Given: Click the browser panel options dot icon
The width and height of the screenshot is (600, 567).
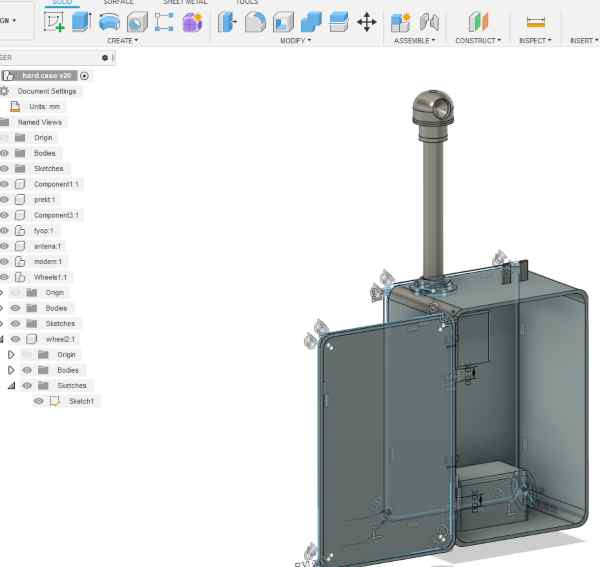Looking at the screenshot, I should coord(105,58).
